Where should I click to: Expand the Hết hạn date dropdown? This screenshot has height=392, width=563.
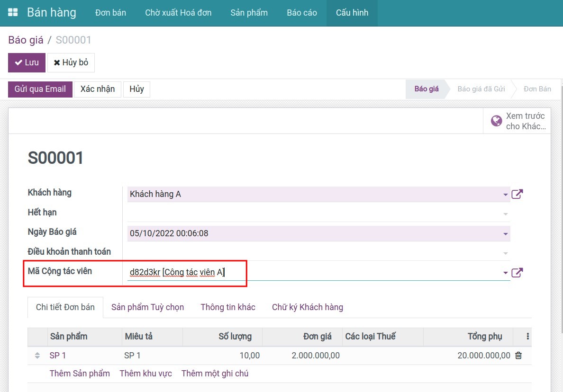505,214
